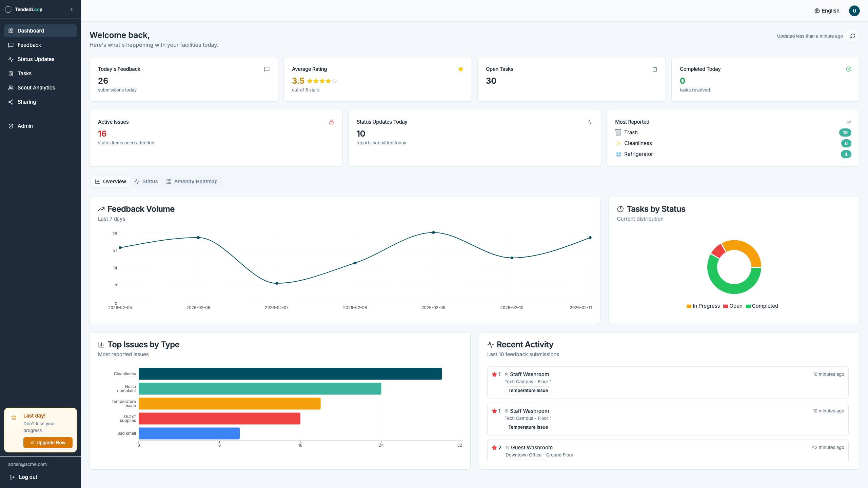Image resolution: width=868 pixels, height=488 pixels.
Task: Click the Upgrade Now button
Action: 47,442
